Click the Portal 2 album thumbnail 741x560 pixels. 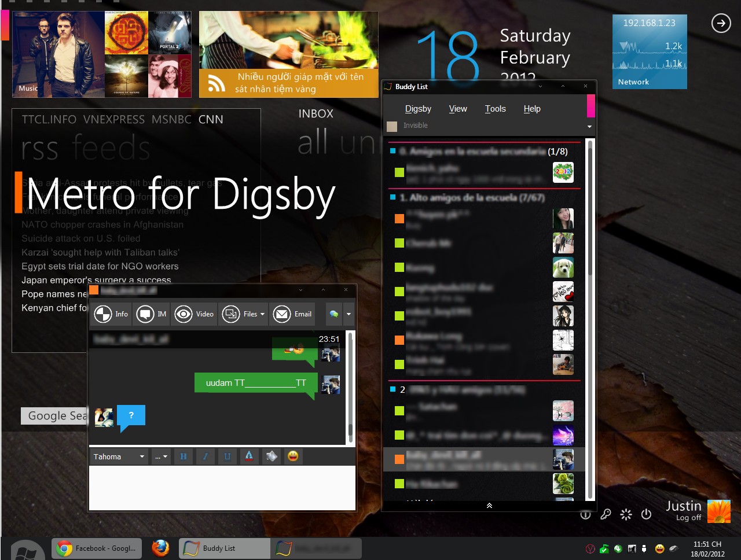coord(170,33)
